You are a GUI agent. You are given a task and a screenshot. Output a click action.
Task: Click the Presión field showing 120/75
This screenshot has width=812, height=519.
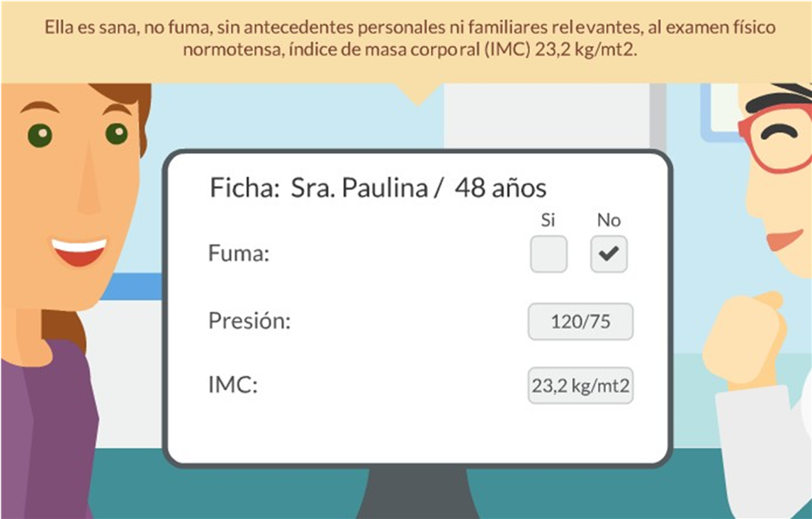click(x=580, y=322)
